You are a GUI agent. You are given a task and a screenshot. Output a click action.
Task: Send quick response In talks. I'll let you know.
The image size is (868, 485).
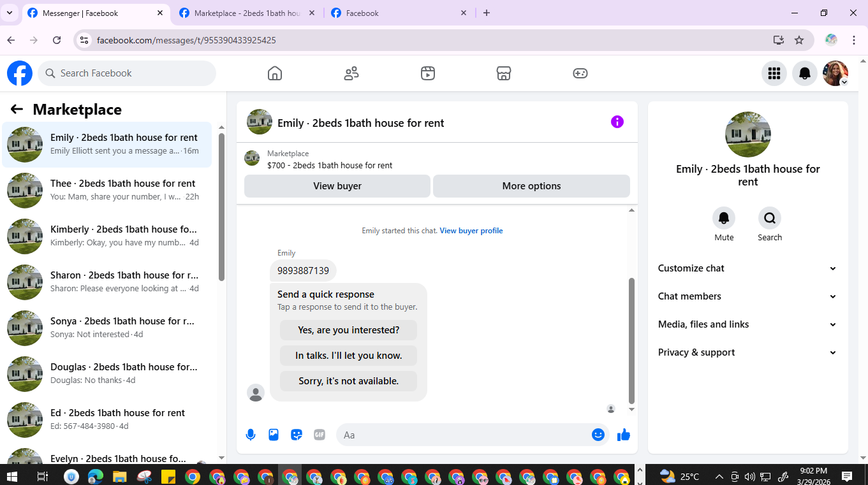(348, 356)
